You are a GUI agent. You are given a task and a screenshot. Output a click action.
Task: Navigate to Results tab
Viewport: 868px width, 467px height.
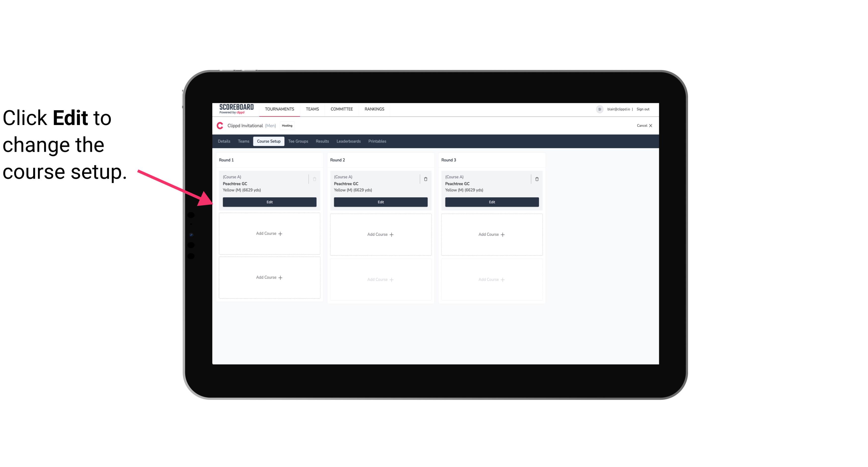pos(322,141)
